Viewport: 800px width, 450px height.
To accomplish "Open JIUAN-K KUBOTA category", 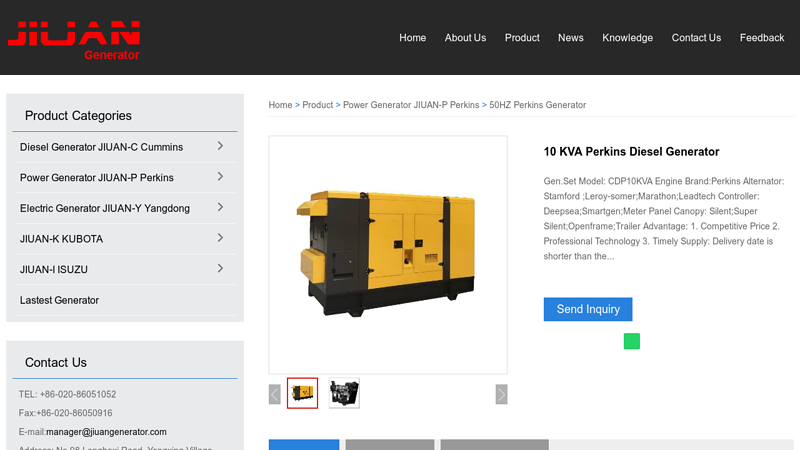I will [x=61, y=239].
